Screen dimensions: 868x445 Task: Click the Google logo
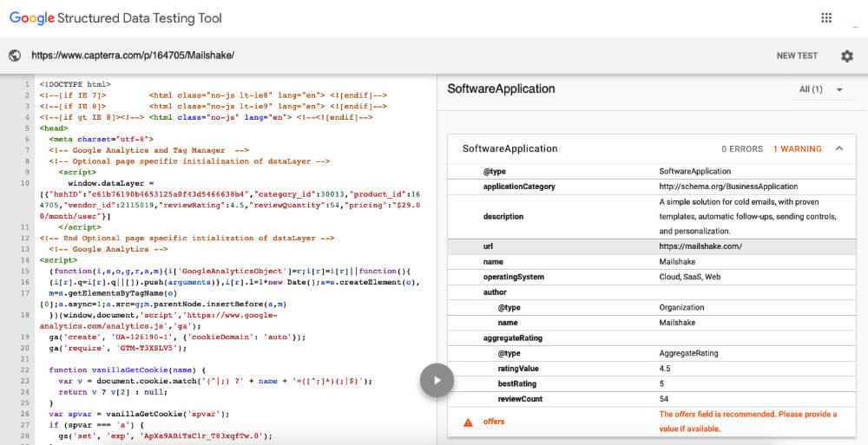pos(32,17)
